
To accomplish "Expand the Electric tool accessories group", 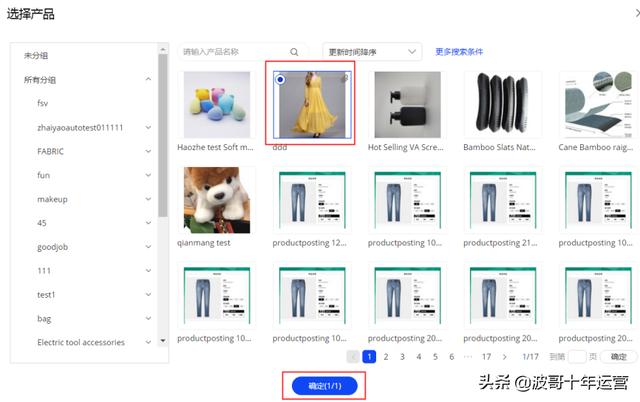I will pos(148,342).
